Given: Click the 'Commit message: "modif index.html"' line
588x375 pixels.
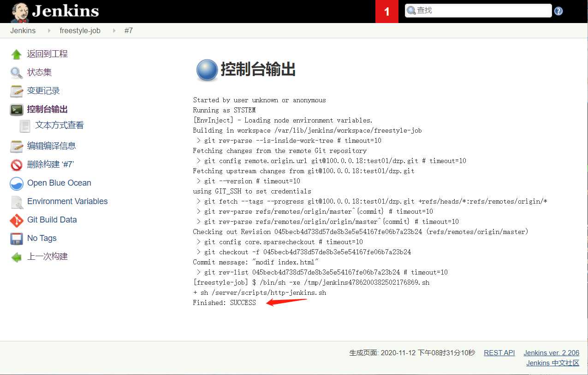Looking at the screenshot, I should 255,262.
